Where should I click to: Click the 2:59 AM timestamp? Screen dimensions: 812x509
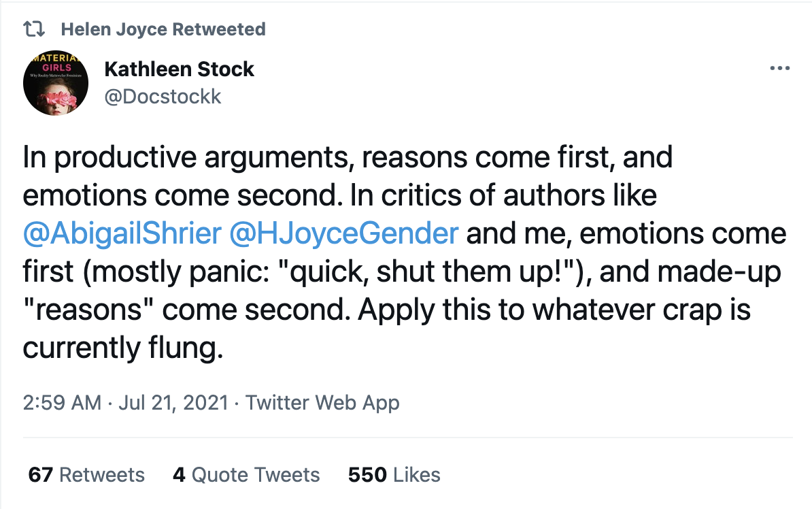coord(62,403)
